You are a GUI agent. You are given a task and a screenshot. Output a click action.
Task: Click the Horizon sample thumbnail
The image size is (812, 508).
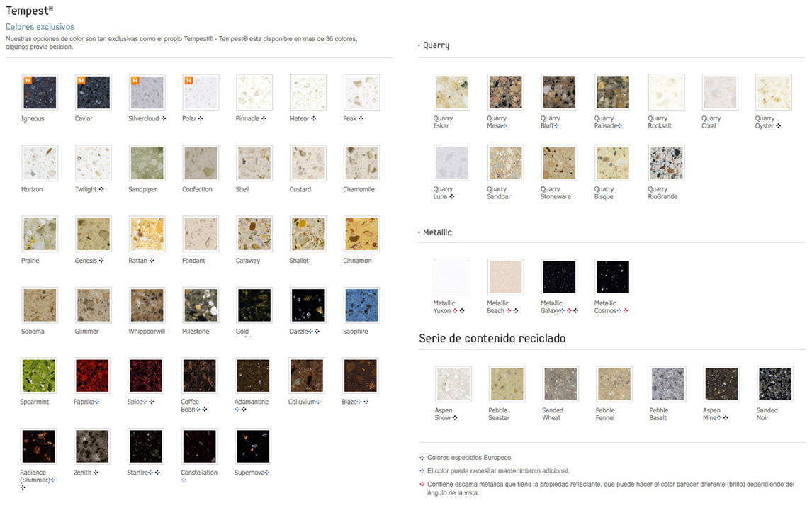[x=40, y=163]
